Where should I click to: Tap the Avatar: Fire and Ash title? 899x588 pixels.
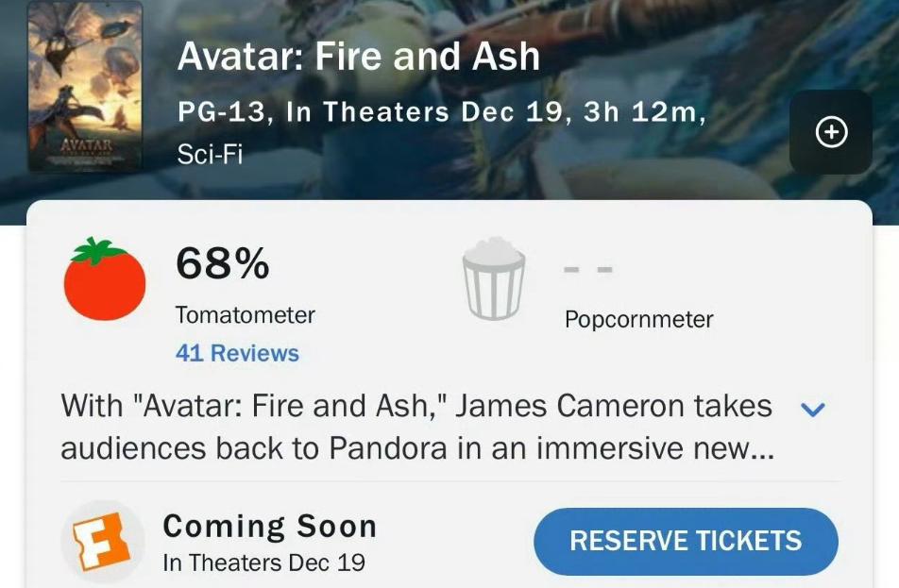click(358, 57)
